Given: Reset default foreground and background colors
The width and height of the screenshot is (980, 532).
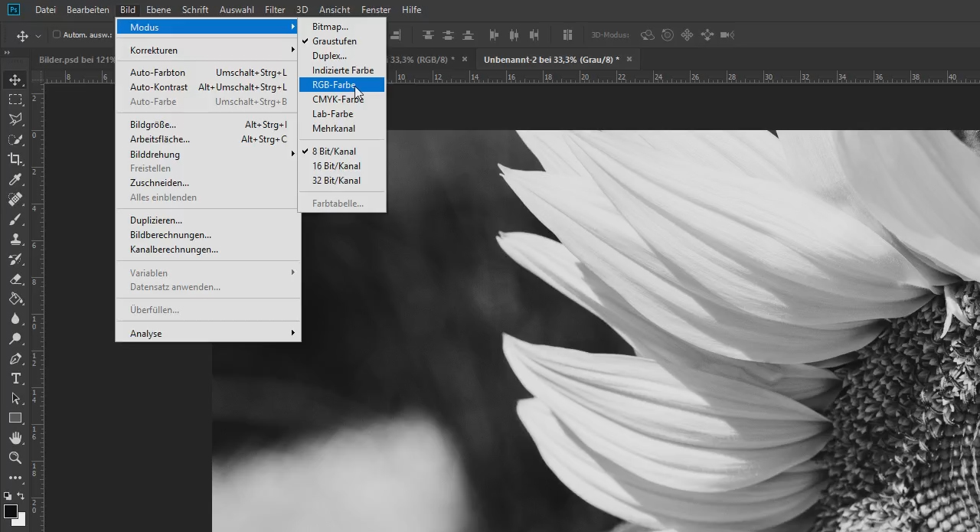Looking at the screenshot, I should point(8,496).
